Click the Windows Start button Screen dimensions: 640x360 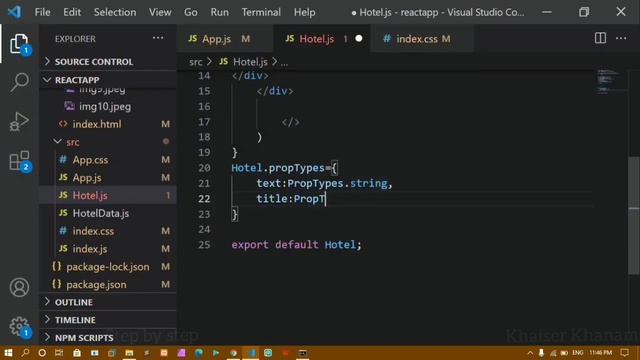(8, 353)
